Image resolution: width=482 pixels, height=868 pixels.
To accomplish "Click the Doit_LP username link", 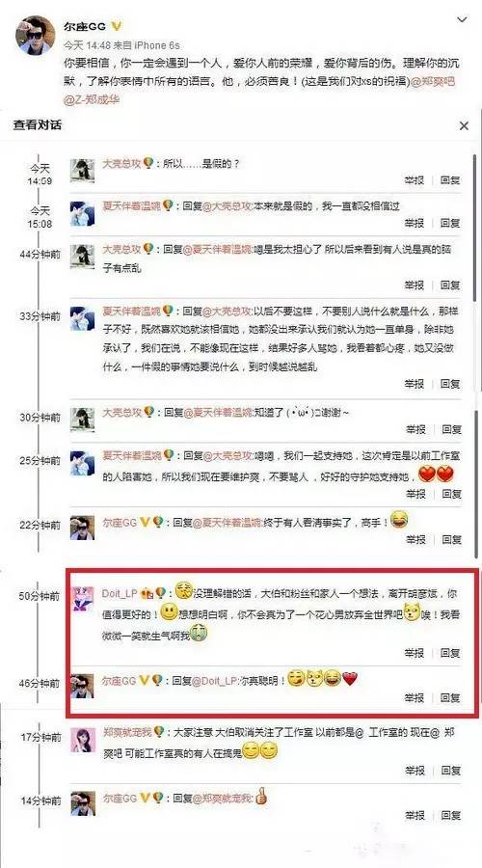I will coord(120,593).
